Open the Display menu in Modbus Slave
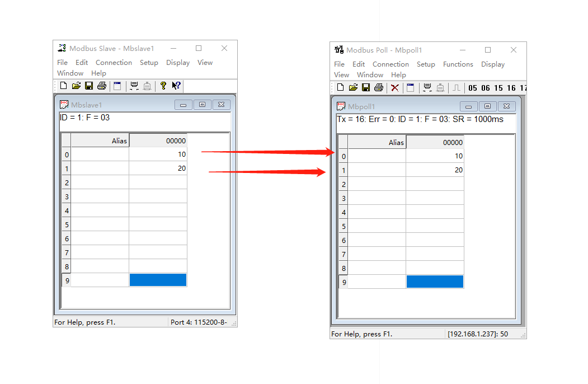 click(178, 63)
